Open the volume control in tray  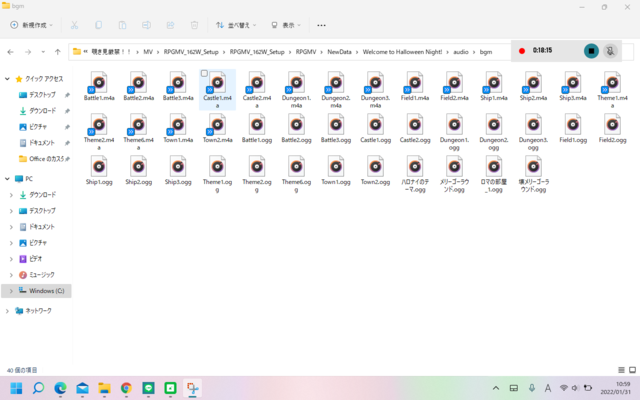point(575,388)
